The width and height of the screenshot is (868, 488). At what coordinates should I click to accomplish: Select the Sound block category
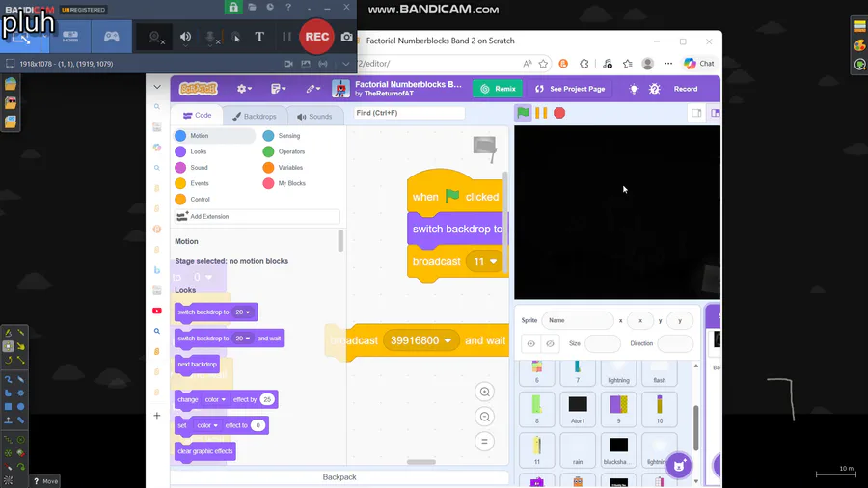[x=192, y=167]
